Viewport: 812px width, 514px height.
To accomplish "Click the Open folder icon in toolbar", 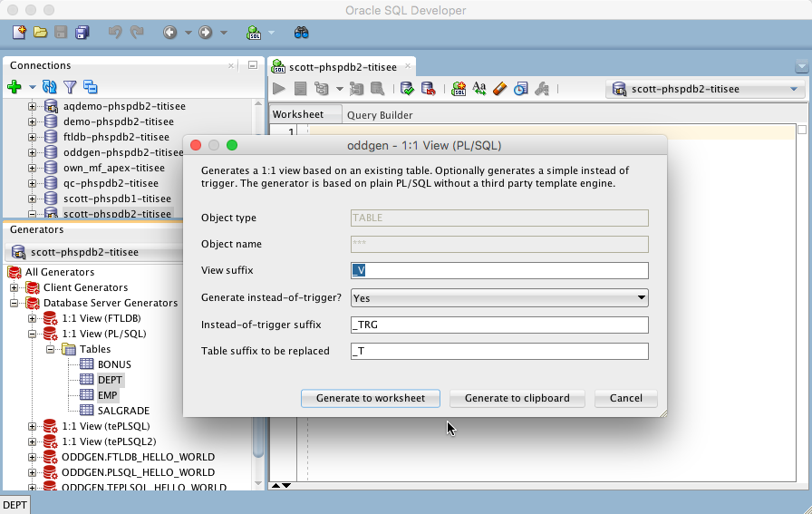I will pos(40,33).
